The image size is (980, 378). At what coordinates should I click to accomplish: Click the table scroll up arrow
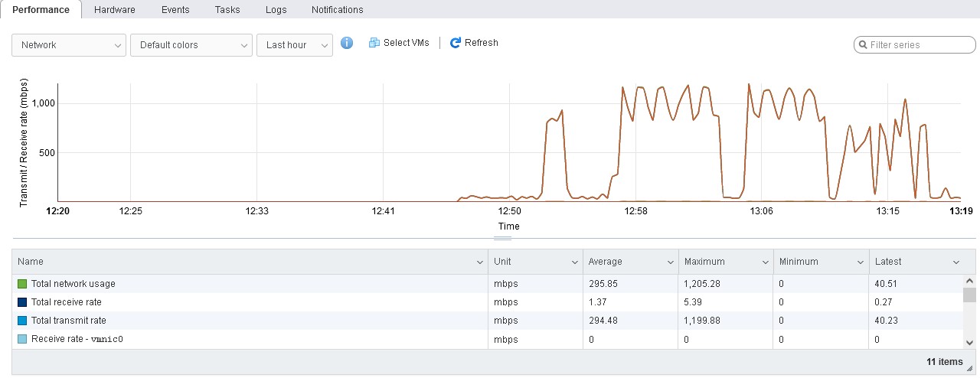[x=969, y=280]
